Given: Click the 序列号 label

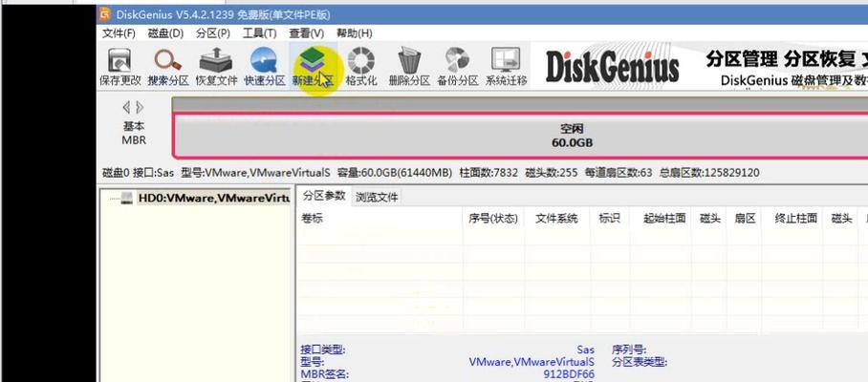Looking at the screenshot, I should point(629,350).
